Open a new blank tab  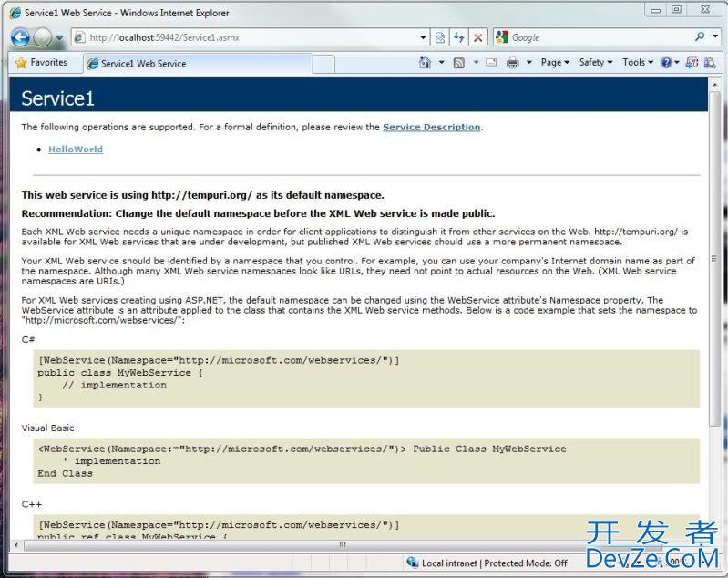point(323,64)
